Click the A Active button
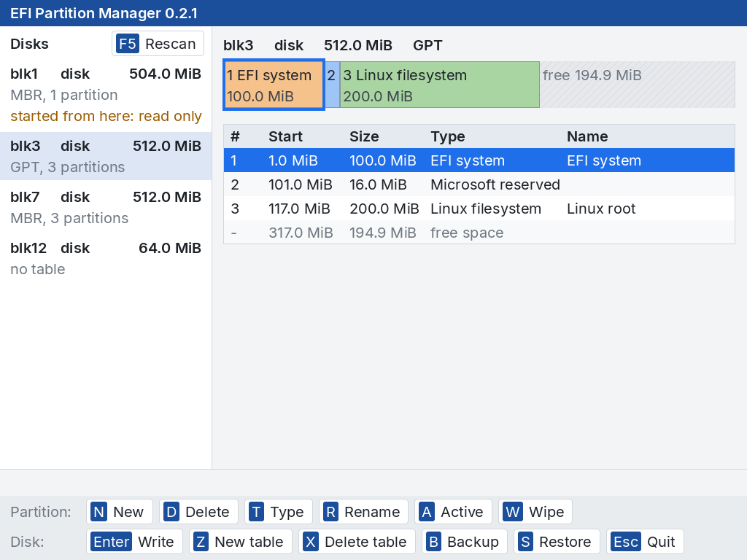The height and width of the screenshot is (560, 747). point(452,512)
